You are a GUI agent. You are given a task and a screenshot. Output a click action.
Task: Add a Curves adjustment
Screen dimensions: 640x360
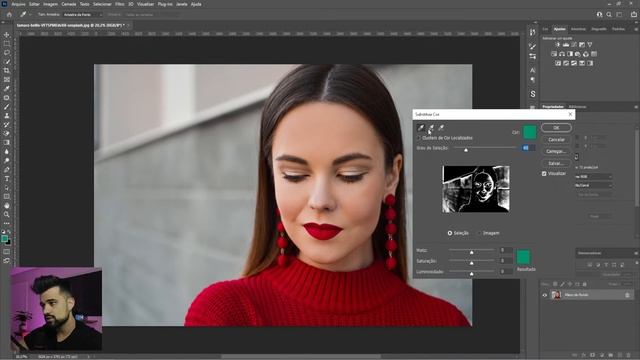point(574,44)
